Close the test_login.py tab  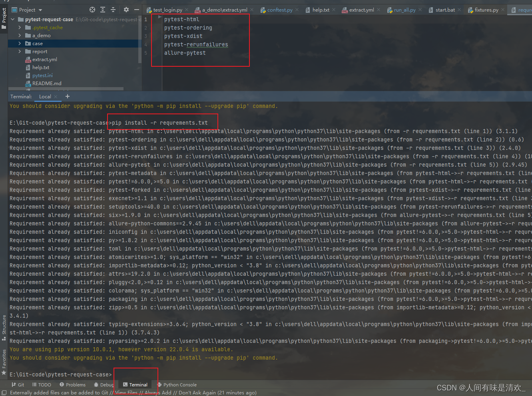[x=187, y=10]
